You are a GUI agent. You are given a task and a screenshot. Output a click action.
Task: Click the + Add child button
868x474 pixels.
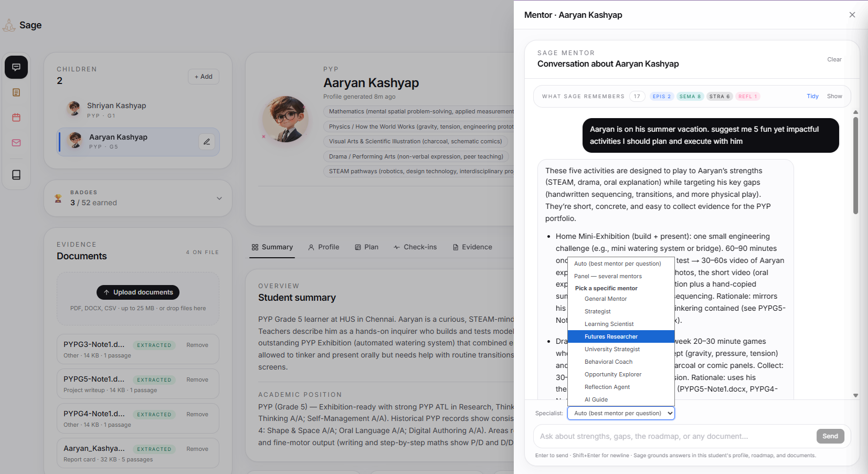204,77
